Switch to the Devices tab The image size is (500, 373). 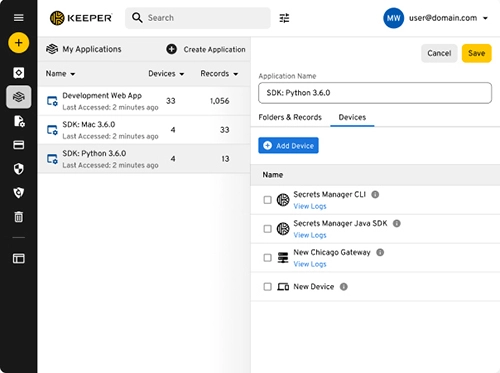click(x=352, y=117)
